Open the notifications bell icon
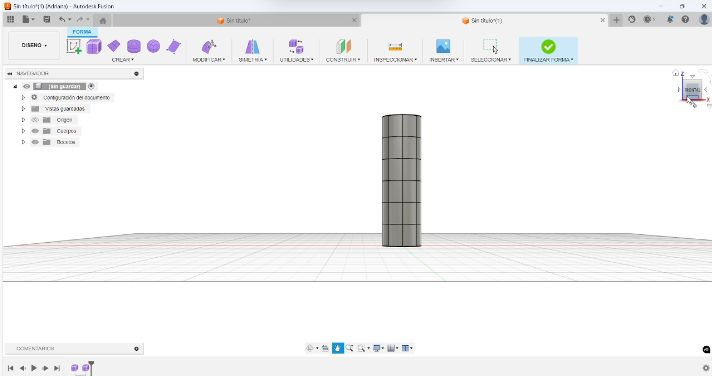This screenshot has width=712, height=376. [670, 20]
